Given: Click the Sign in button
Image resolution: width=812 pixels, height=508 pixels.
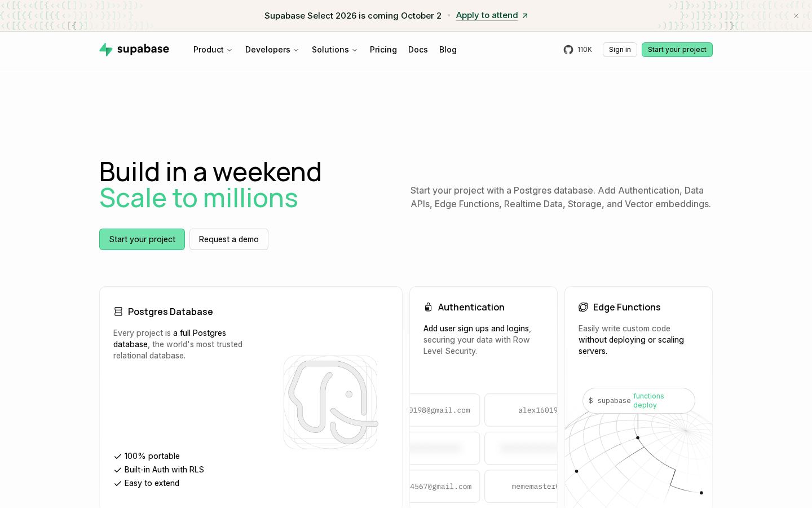Looking at the screenshot, I should (x=620, y=50).
